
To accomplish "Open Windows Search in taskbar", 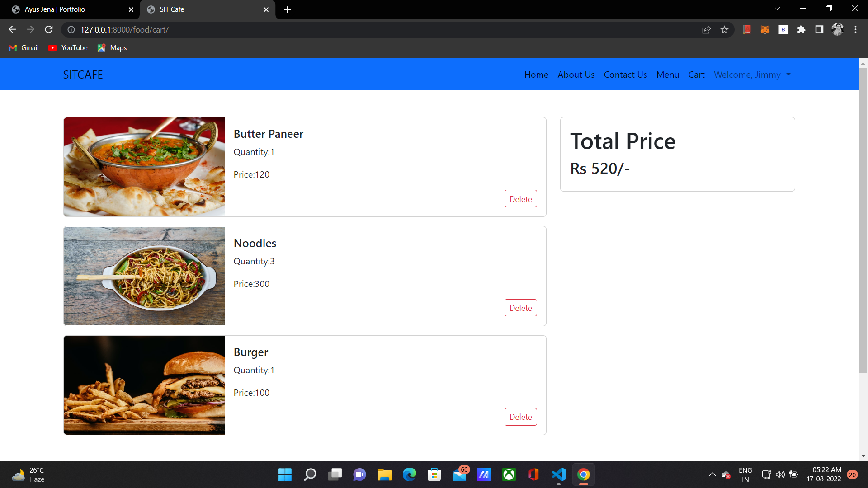I will tap(310, 475).
